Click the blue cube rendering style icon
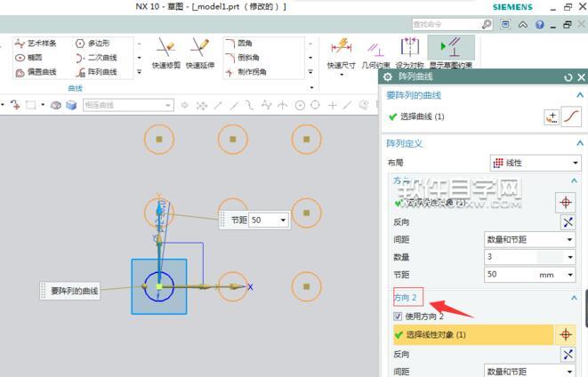588x377 pixels. [71, 105]
